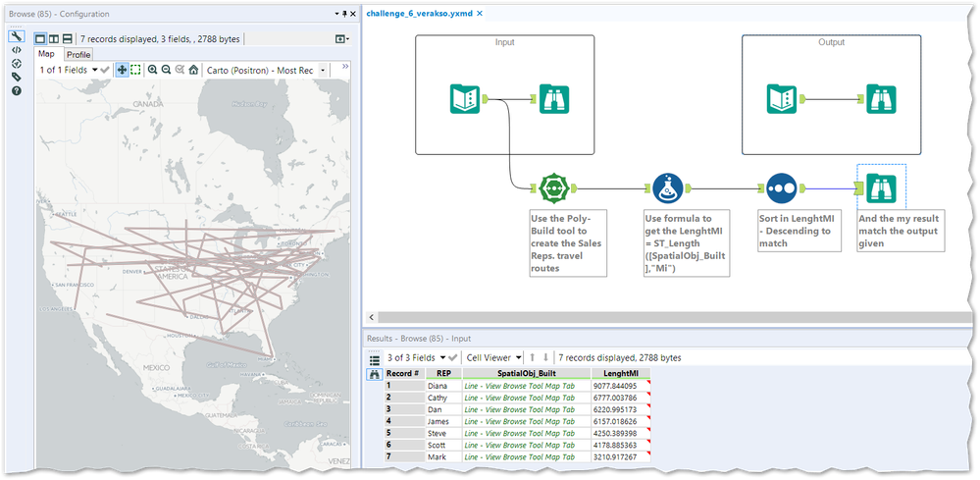Screen dimensions: 980x480
Task: Select the Input Data tool in Input container
Action: click(465, 98)
